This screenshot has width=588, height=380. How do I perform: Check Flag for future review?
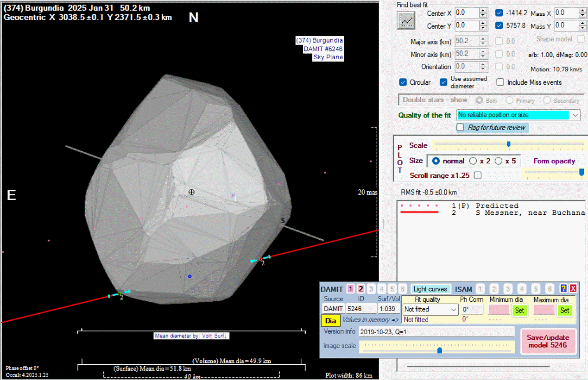[x=461, y=127]
